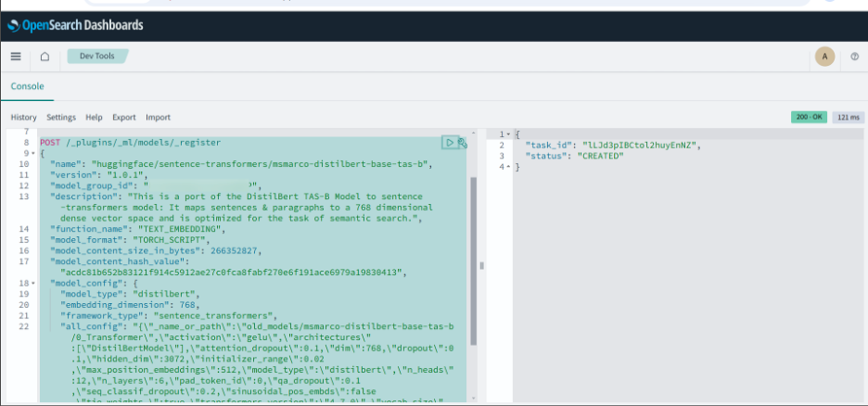
Task: Open the hamburger navigation menu
Action: [x=16, y=57]
